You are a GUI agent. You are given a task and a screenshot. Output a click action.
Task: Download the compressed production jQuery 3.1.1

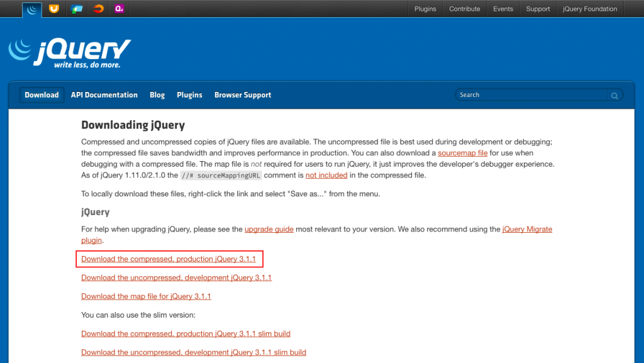click(x=169, y=259)
